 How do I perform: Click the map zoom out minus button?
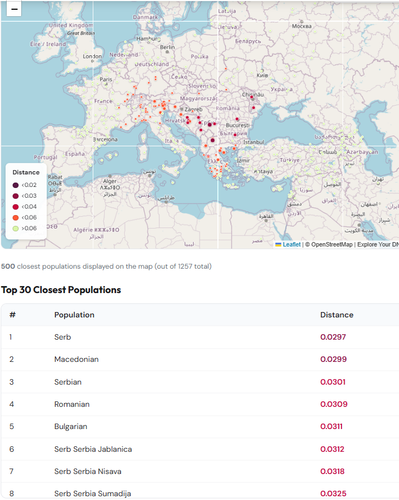(x=14, y=9)
